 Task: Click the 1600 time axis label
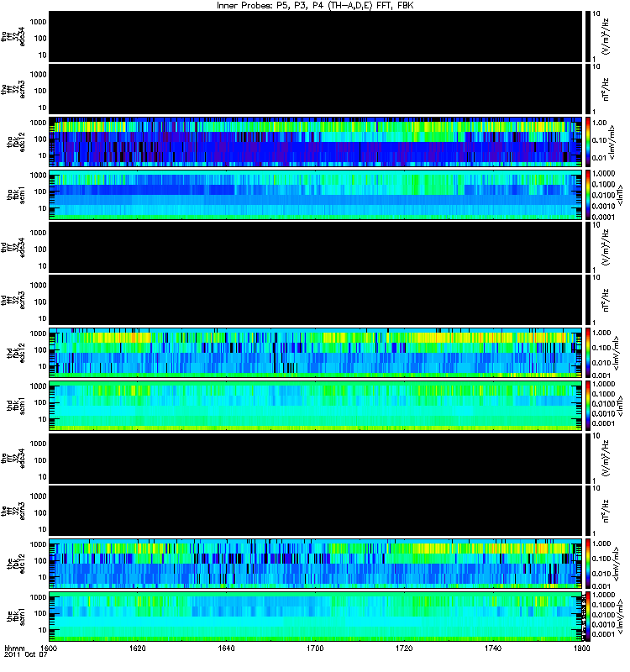tap(49, 648)
